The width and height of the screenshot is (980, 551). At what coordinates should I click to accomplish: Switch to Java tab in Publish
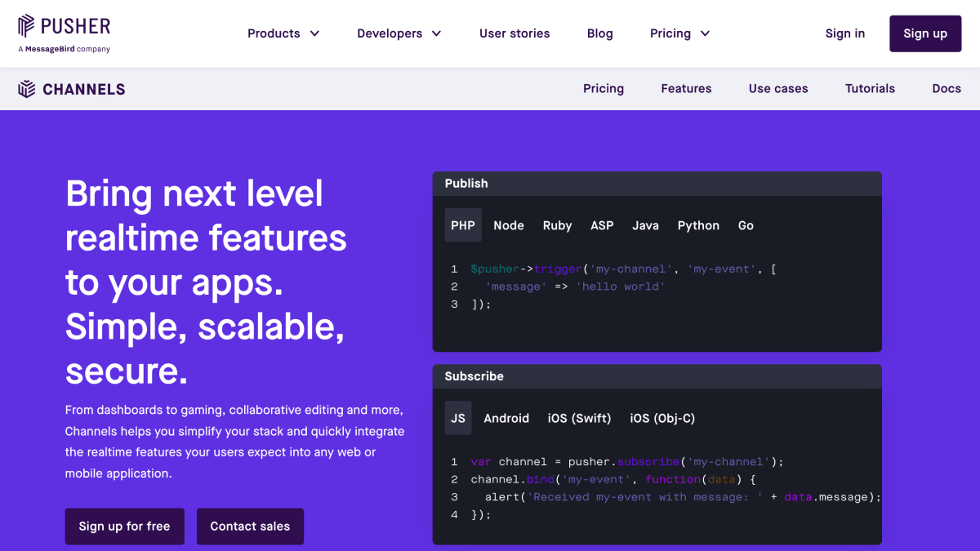coord(645,225)
